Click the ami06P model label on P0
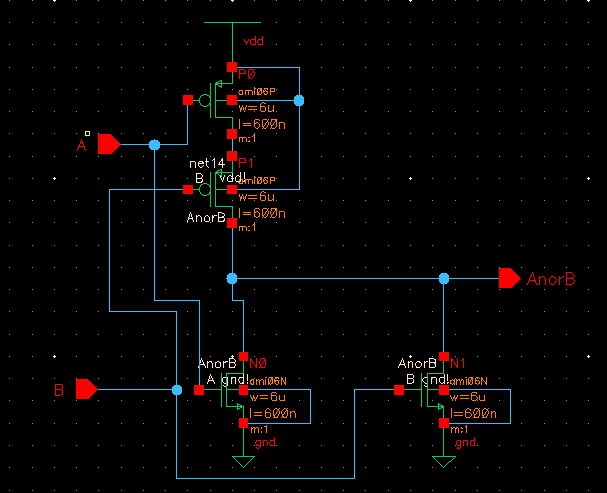The width and height of the screenshot is (607, 493). tap(257, 92)
